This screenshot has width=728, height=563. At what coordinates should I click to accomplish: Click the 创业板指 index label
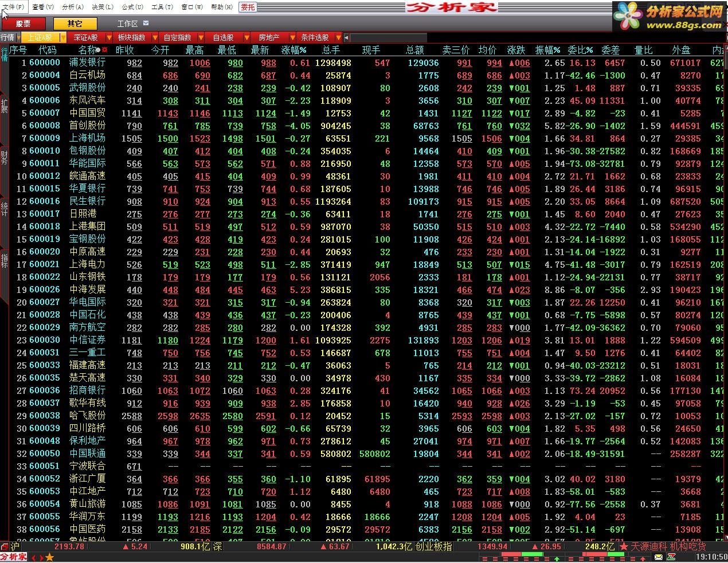[433, 546]
